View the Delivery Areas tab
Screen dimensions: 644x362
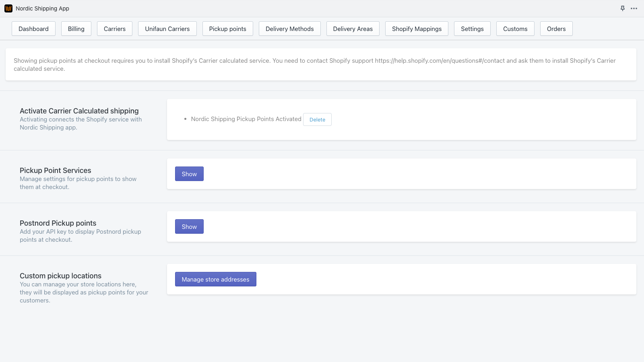(353, 29)
